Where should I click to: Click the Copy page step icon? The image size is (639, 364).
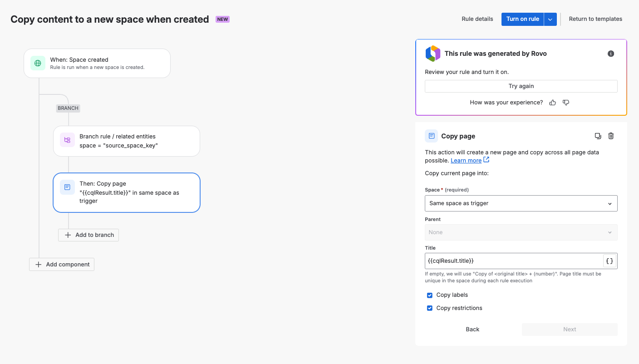(x=67, y=187)
